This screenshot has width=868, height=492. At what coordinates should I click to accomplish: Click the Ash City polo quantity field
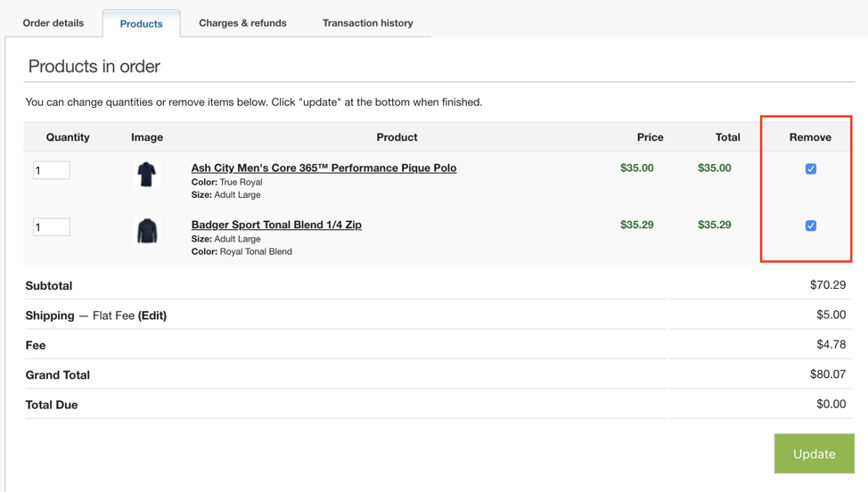coord(52,170)
